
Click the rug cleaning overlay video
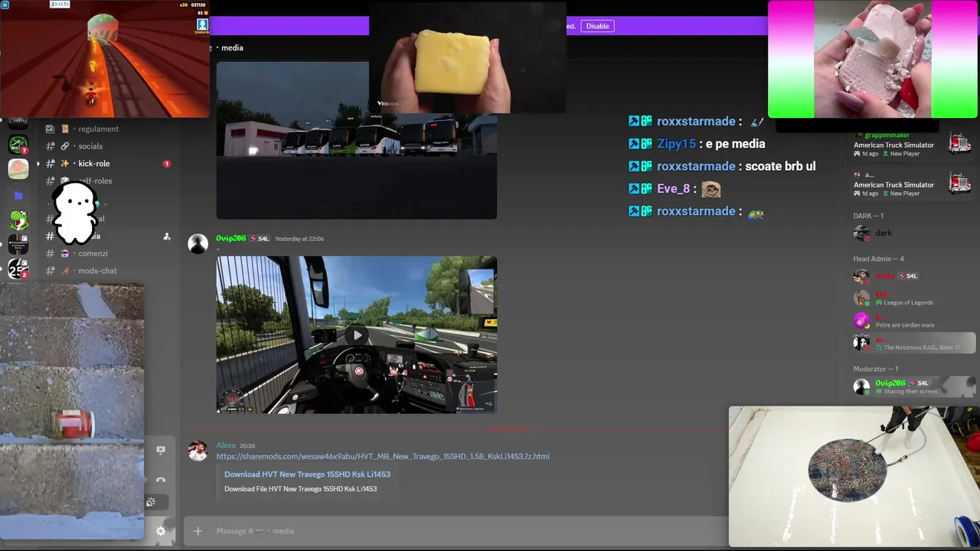pos(854,476)
